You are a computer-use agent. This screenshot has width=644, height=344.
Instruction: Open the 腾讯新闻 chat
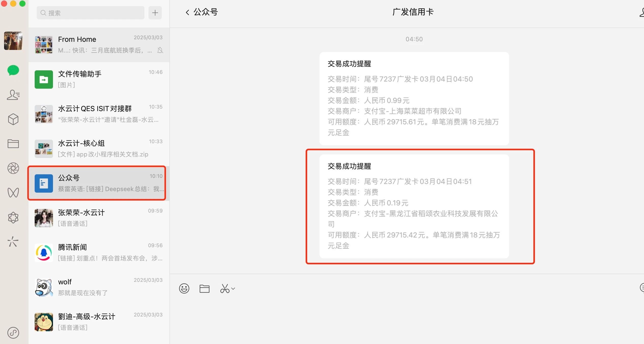pos(99,253)
